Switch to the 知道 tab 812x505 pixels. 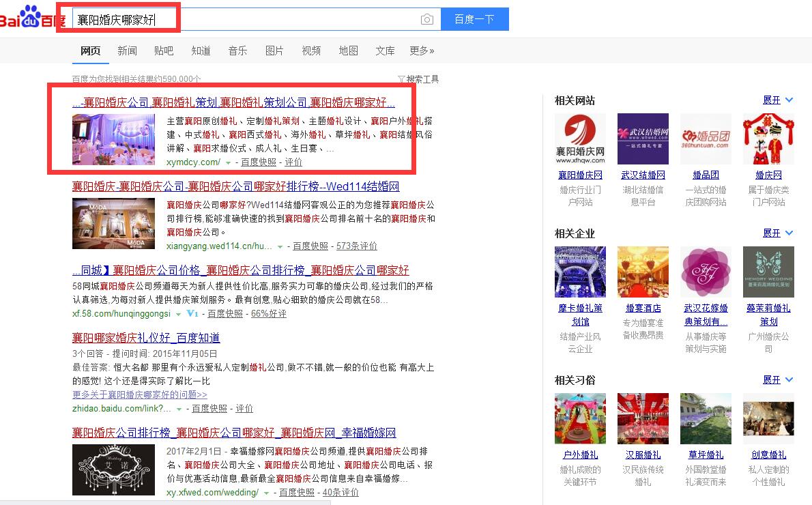point(201,50)
